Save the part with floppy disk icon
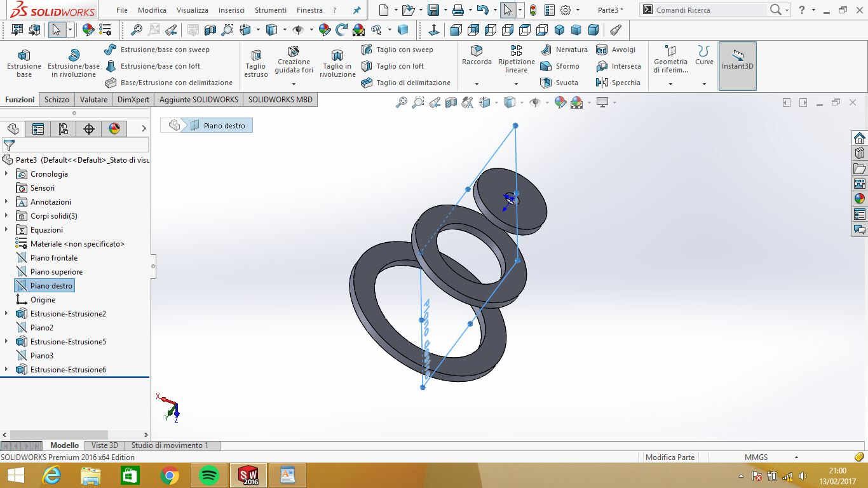868x488 pixels. click(x=433, y=10)
